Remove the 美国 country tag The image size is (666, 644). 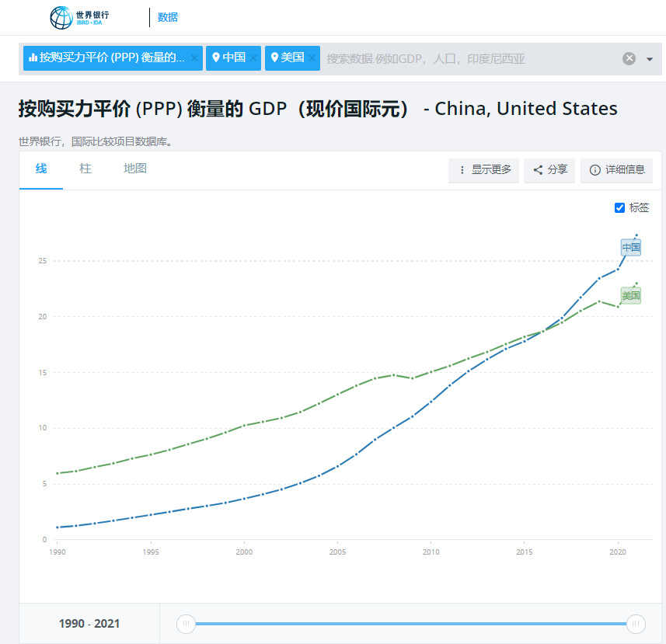tap(312, 58)
